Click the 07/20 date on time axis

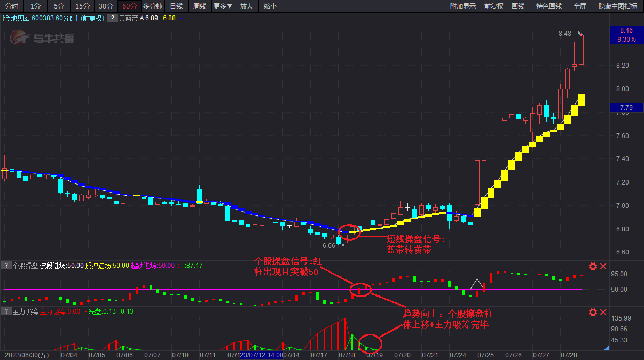(x=402, y=355)
